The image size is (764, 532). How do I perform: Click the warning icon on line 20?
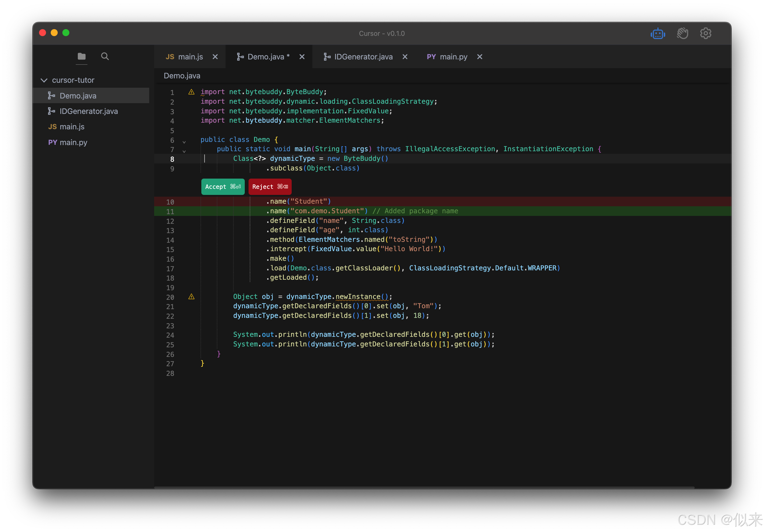(191, 297)
